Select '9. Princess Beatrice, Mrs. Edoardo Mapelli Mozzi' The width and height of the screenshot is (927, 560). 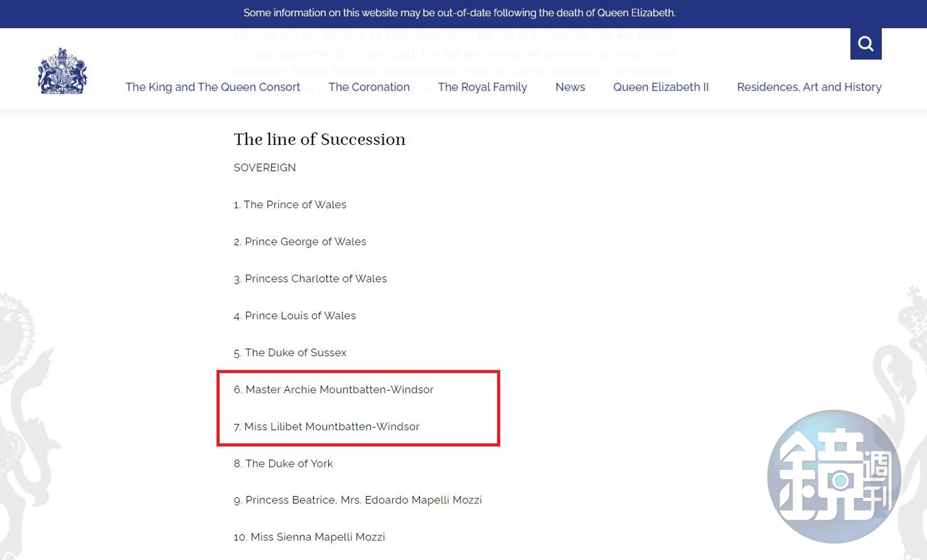pyautogui.click(x=358, y=500)
